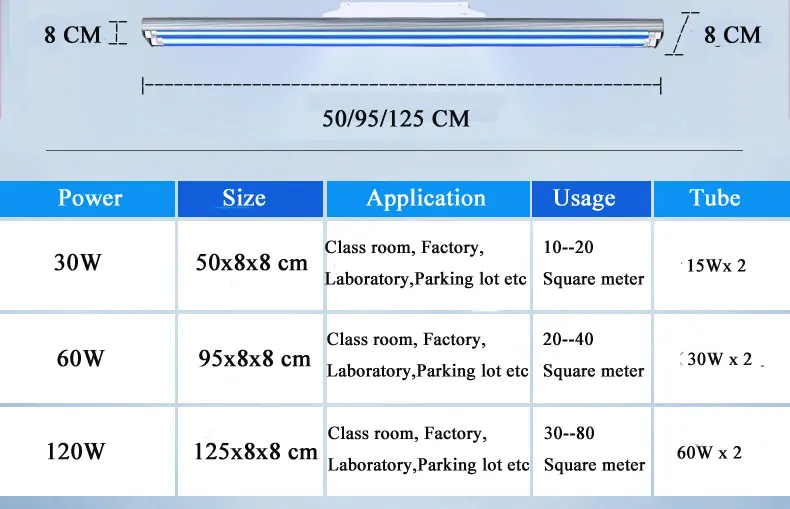Select the Power column header

click(x=90, y=197)
